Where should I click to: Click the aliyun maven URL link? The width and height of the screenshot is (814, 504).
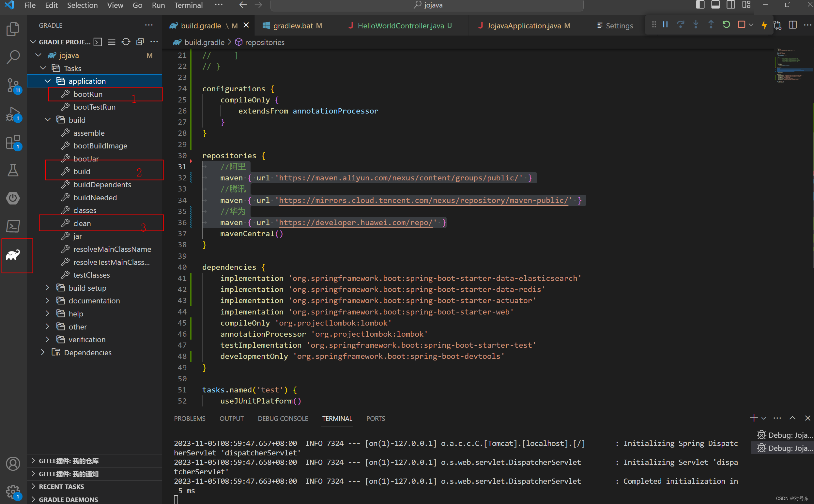click(398, 178)
